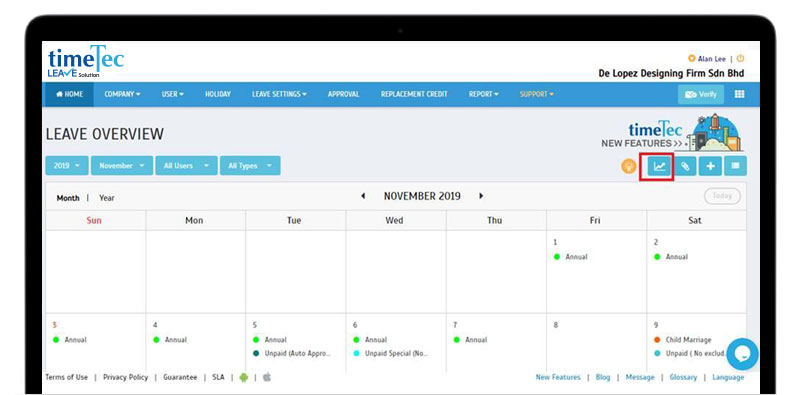
Task: Open the All Types dropdown
Action: 250,166
